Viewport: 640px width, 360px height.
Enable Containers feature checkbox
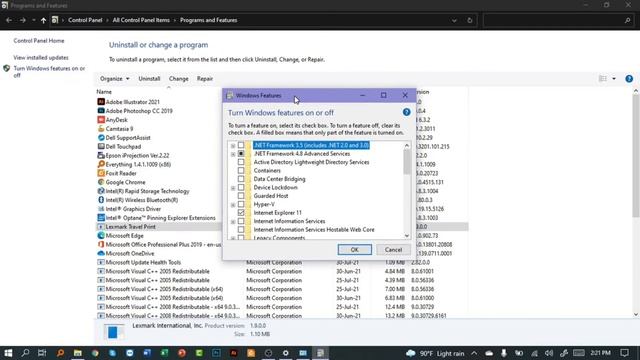[241, 170]
